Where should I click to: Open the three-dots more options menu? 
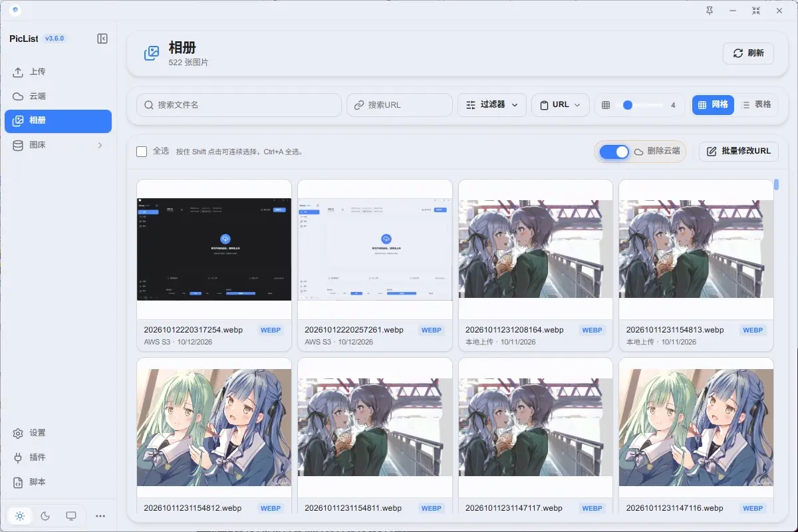pyautogui.click(x=100, y=516)
